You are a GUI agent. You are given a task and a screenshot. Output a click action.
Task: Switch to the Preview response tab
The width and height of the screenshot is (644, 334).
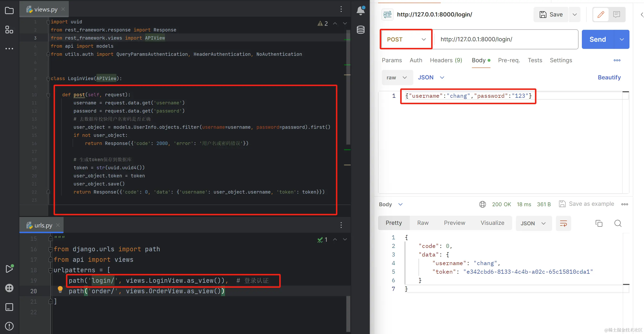(454, 223)
